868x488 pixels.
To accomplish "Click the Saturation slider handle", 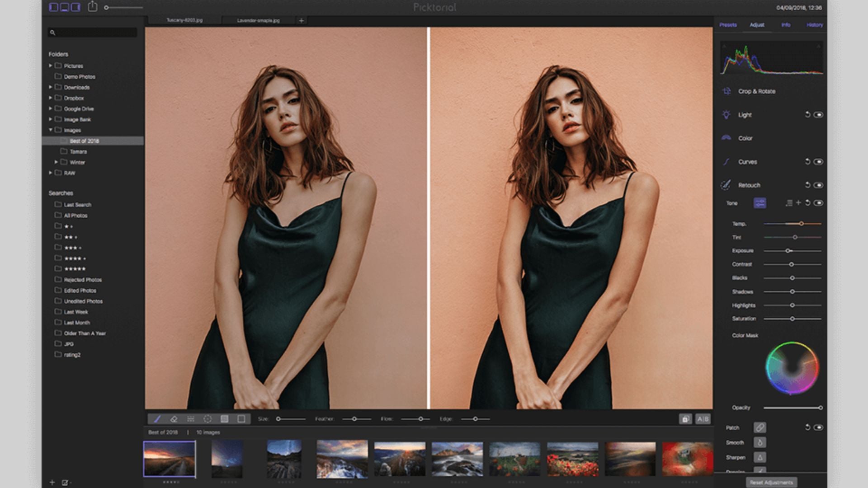I will coord(792,319).
